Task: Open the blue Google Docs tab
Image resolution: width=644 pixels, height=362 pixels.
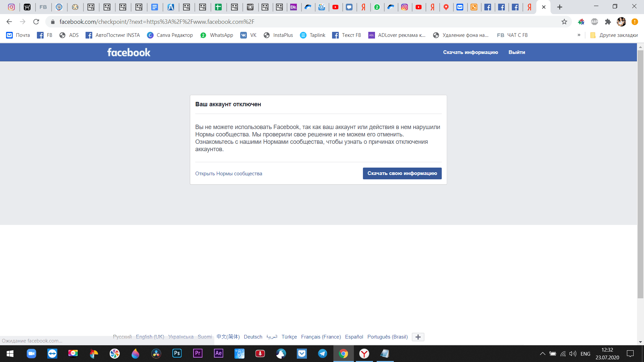Action: point(155,7)
